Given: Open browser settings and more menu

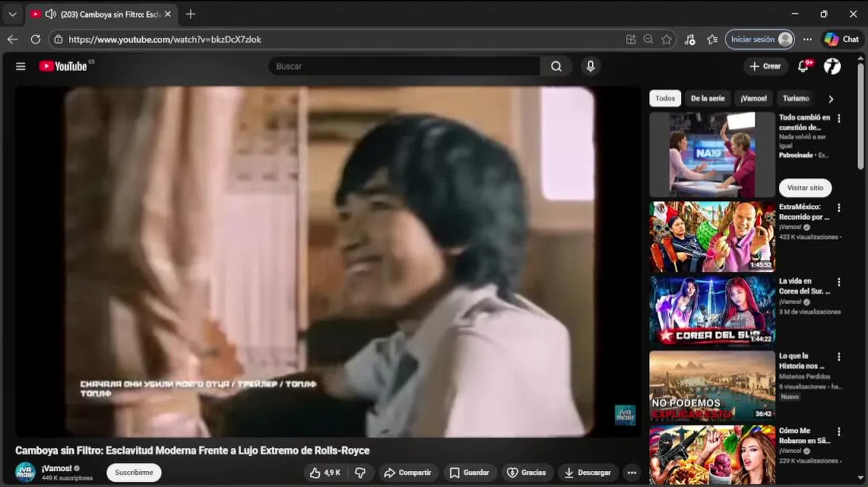Looking at the screenshot, I should [807, 39].
